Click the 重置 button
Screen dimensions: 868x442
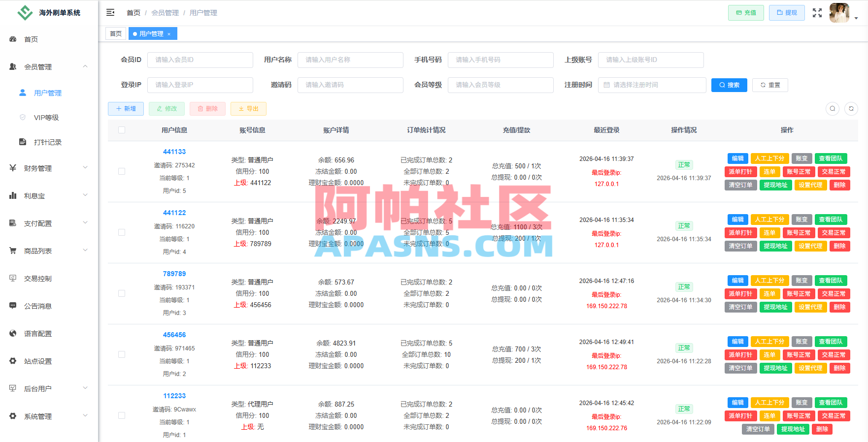click(x=770, y=85)
